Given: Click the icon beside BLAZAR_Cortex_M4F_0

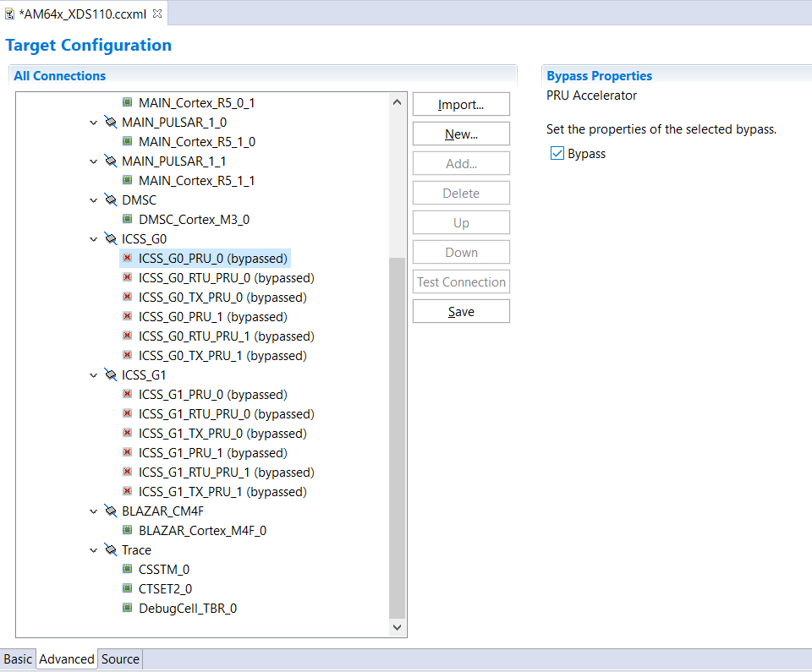Looking at the screenshot, I should pos(128,531).
